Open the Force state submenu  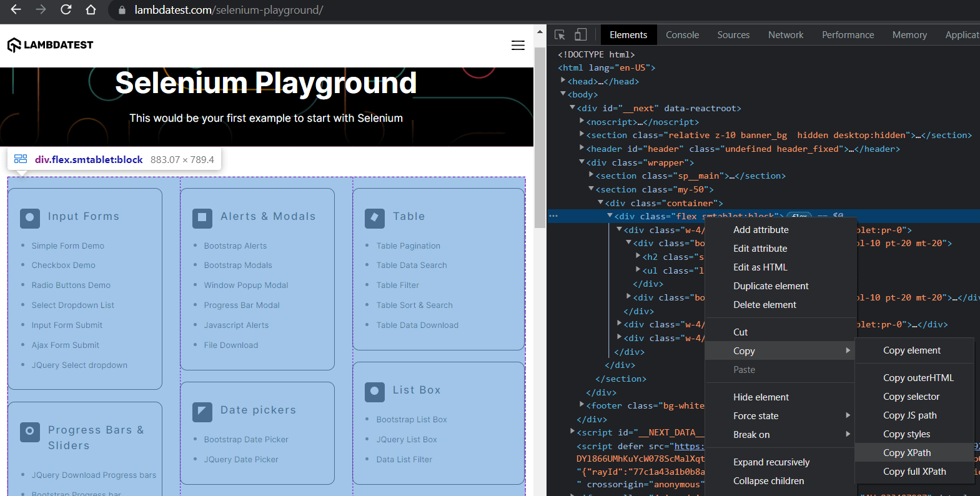click(x=780, y=416)
